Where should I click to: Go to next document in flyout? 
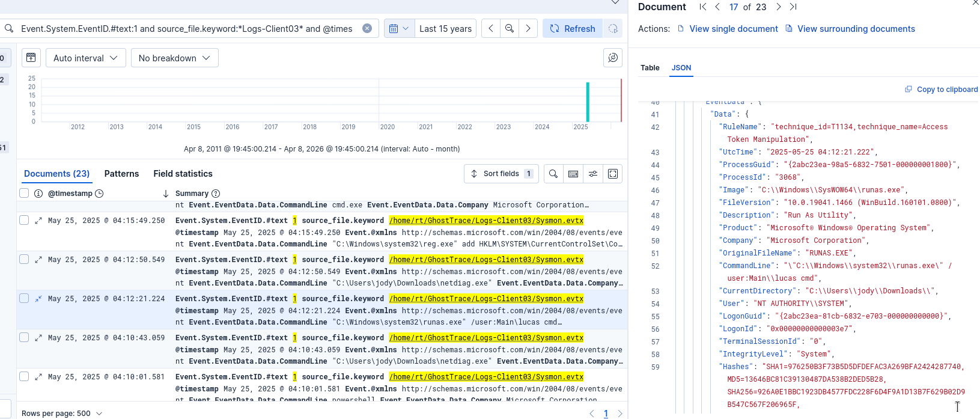pos(779,7)
